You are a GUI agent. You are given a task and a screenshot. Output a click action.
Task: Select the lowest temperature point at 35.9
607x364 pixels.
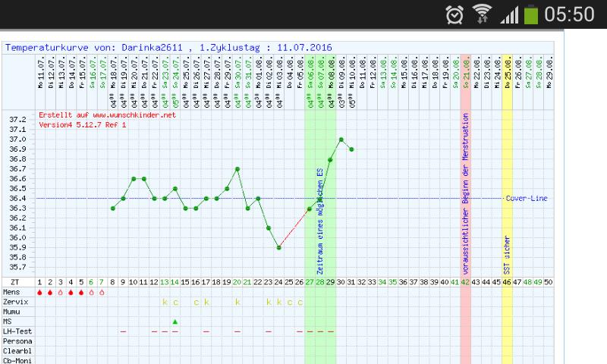click(x=279, y=247)
